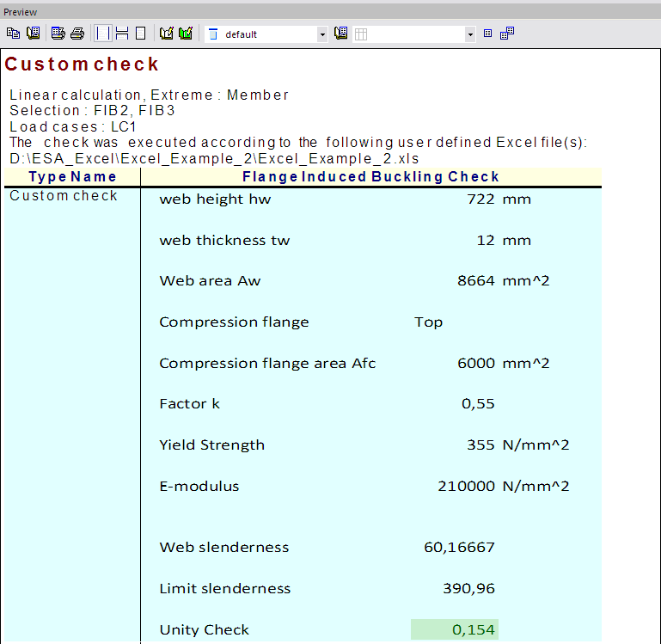661x644 pixels.
Task: Click the 'Custom check' row name cell
Action: pyautogui.click(x=64, y=196)
